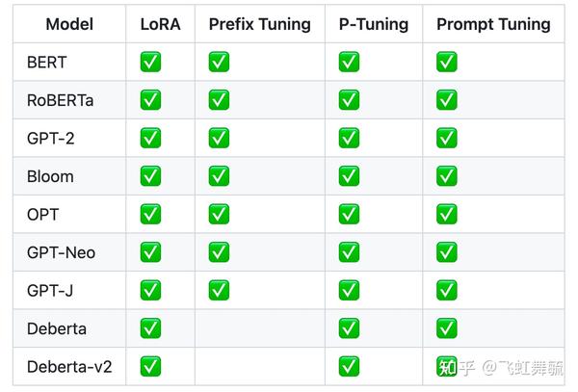Click the Prompt Tuning checkmark for Bloom
This screenshot has height=392, width=578.
tap(447, 176)
